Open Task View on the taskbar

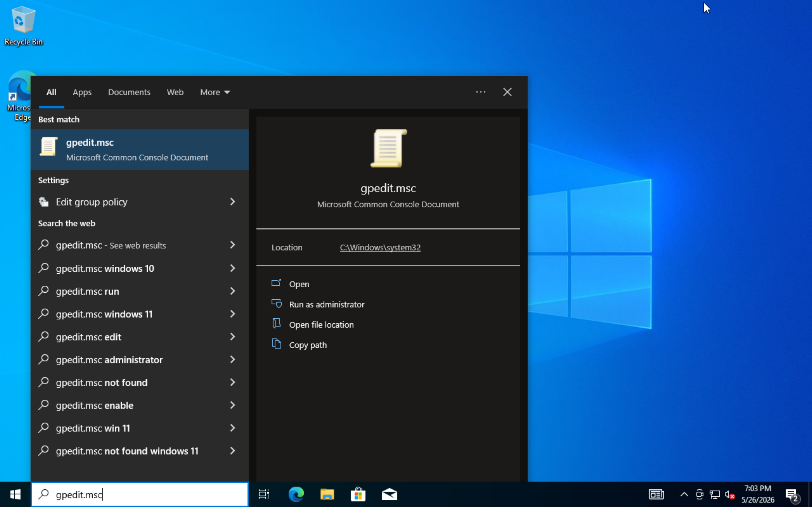click(x=264, y=494)
